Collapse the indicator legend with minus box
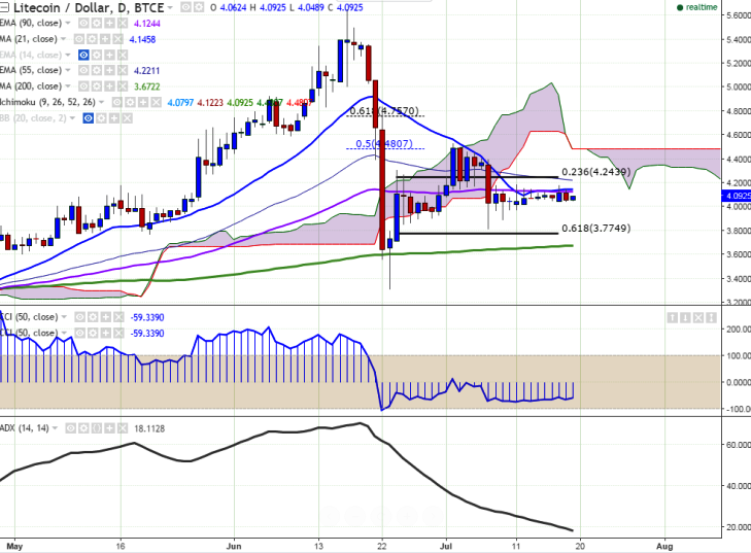Image resolution: width=751 pixels, height=553 pixels. 4,8
